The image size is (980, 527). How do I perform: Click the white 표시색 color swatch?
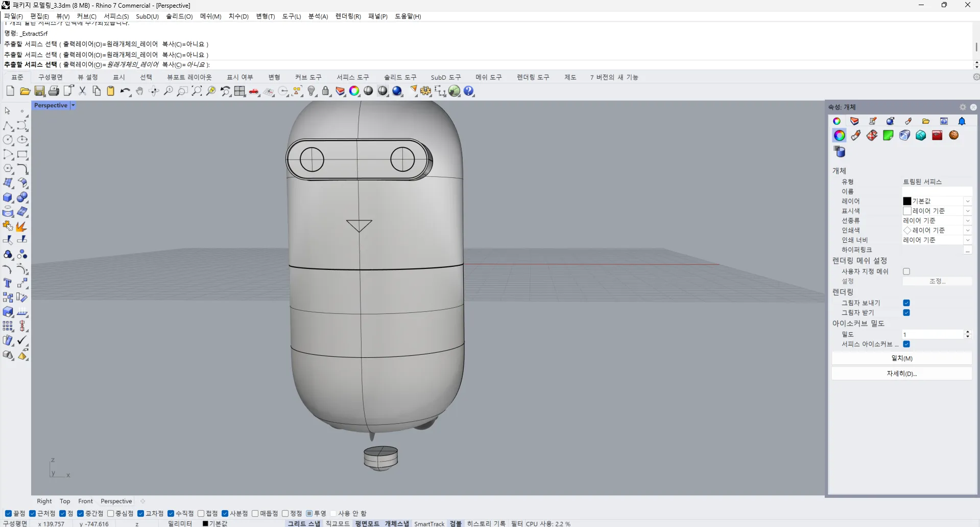[907, 211]
